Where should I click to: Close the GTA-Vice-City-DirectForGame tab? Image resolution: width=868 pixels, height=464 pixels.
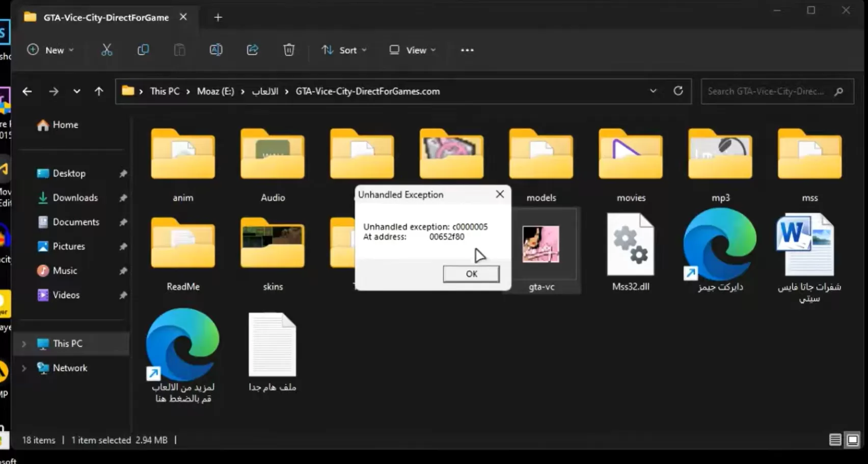(183, 17)
